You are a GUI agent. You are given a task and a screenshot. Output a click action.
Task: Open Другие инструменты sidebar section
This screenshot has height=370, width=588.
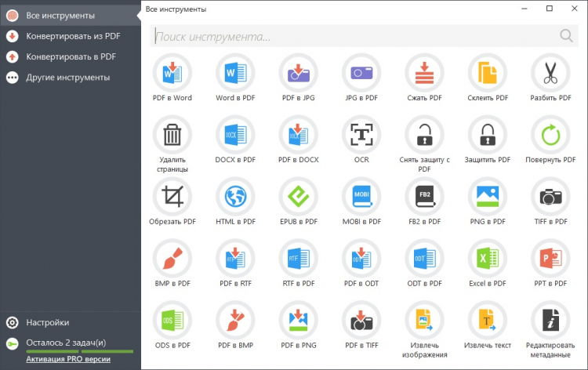click(x=67, y=78)
